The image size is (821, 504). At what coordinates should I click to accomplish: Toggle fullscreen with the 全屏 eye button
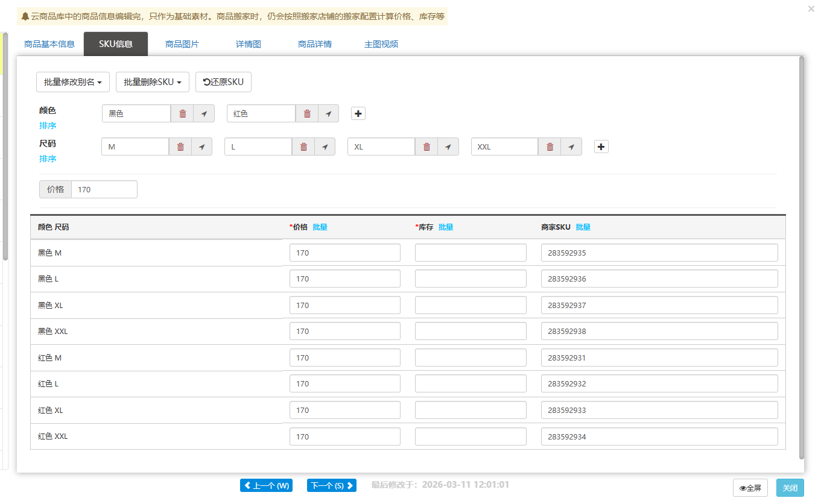click(x=750, y=488)
